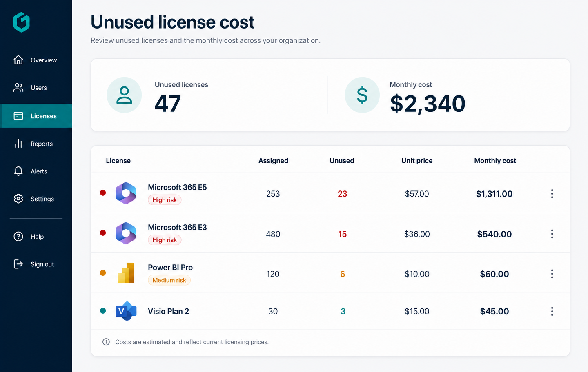This screenshot has width=588, height=372.
Task: Click the Users people icon
Action: pos(18,88)
